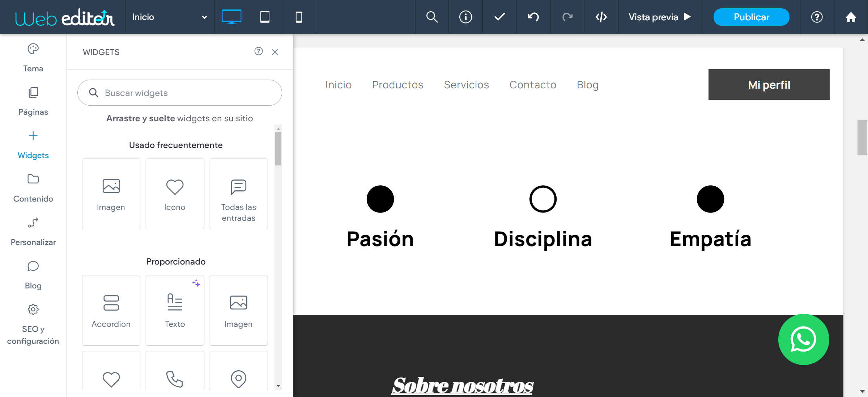Open the Tema sidebar section
Screen dimensions: 868x397
33,58
